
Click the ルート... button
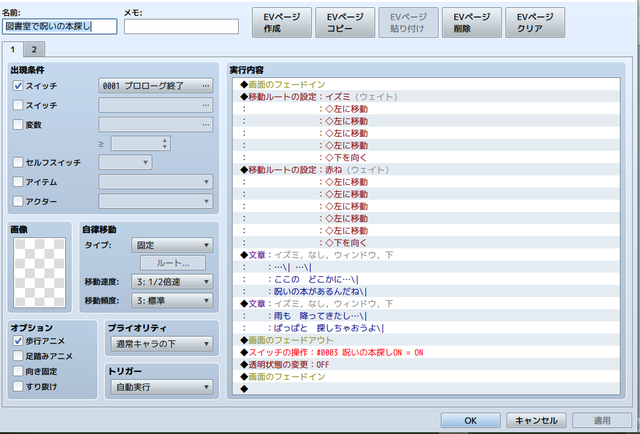pos(173,263)
